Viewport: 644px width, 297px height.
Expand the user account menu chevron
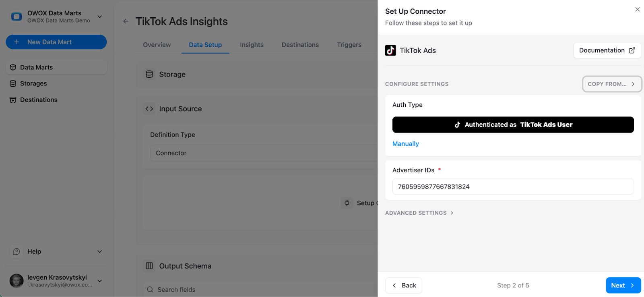tap(99, 280)
